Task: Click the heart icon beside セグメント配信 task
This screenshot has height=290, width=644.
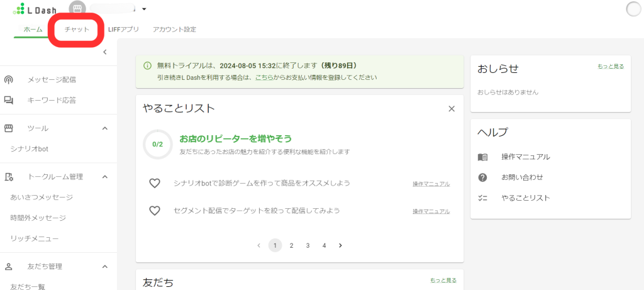Action: 155,211
